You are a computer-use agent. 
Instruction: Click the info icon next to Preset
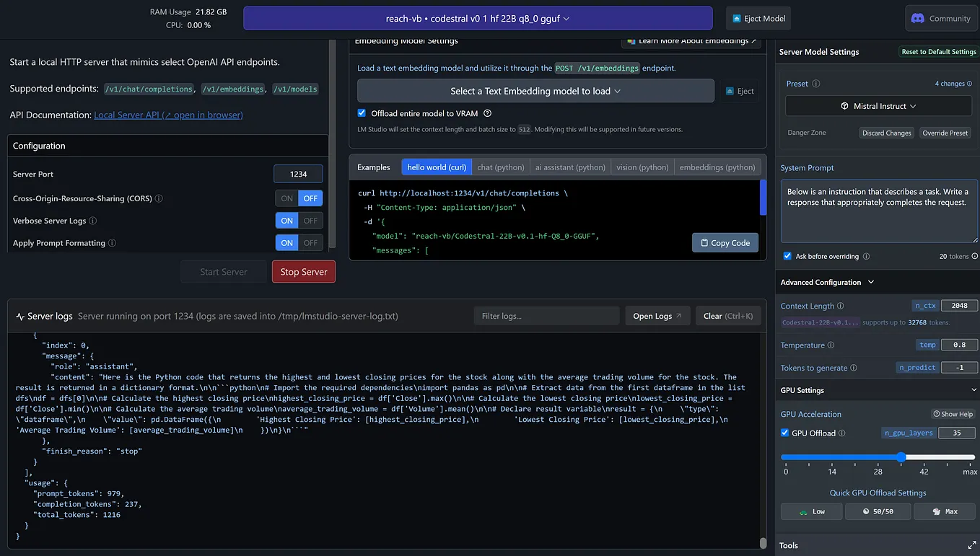point(817,84)
